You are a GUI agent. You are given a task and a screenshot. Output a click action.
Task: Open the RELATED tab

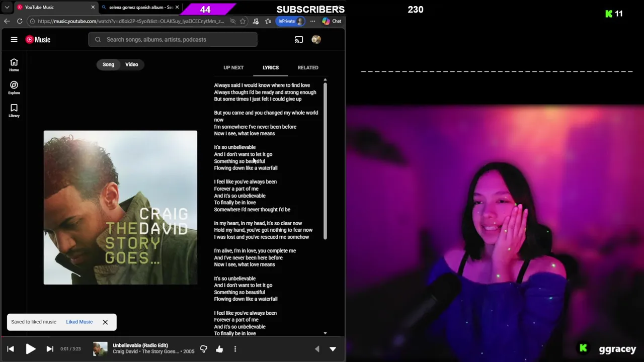pyautogui.click(x=308, y=67)
